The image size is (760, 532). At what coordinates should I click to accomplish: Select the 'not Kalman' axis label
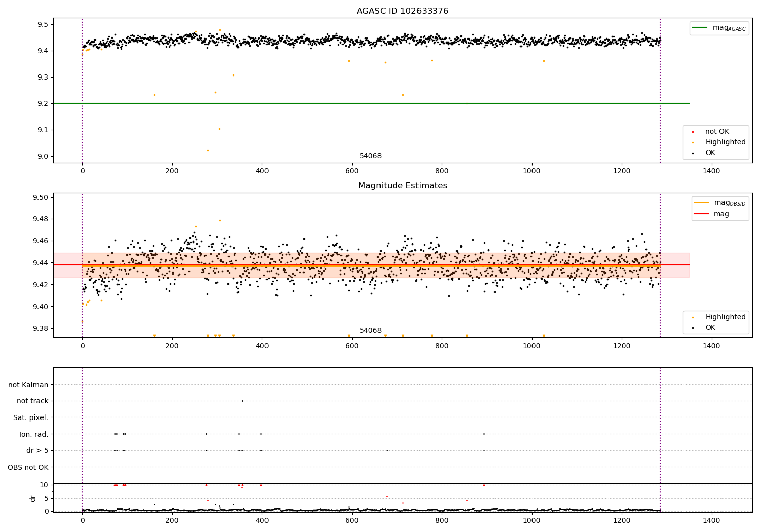(28, 385)
